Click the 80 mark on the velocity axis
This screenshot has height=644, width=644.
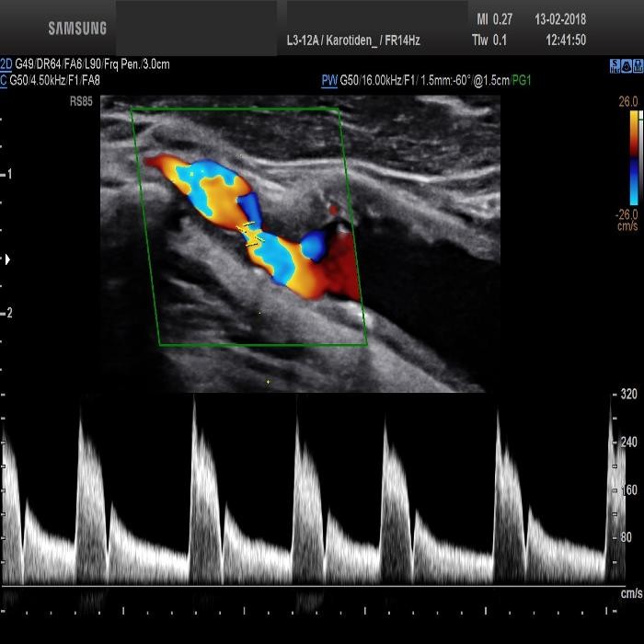point(629,536)
